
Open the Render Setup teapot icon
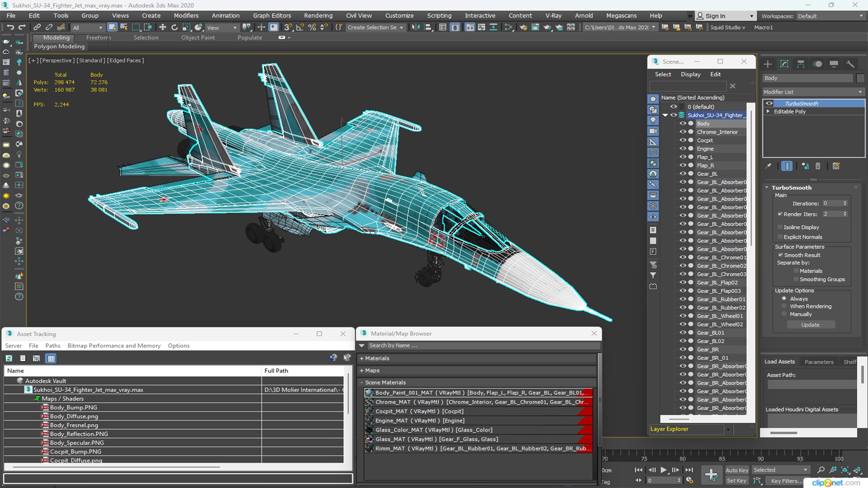click(523, 28)
